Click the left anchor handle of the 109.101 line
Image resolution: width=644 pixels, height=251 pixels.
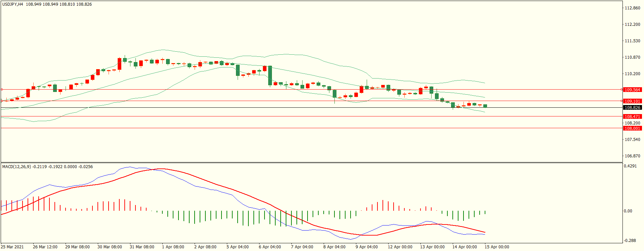[x=2, y=101]
